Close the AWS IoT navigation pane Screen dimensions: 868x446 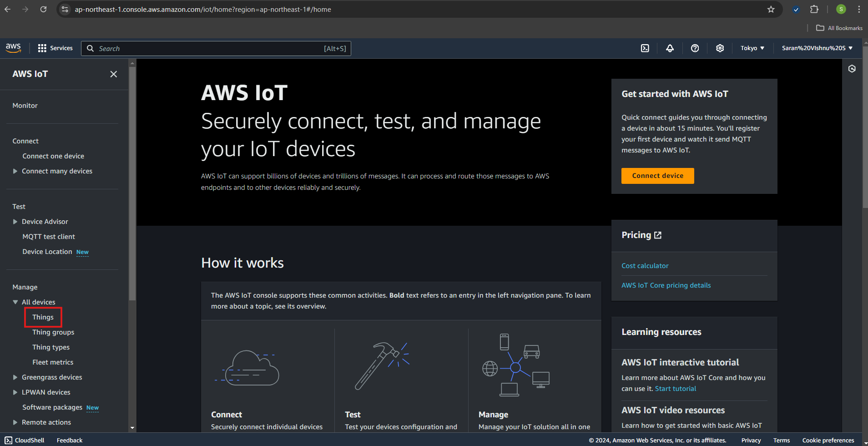click(x=114, y=74)
